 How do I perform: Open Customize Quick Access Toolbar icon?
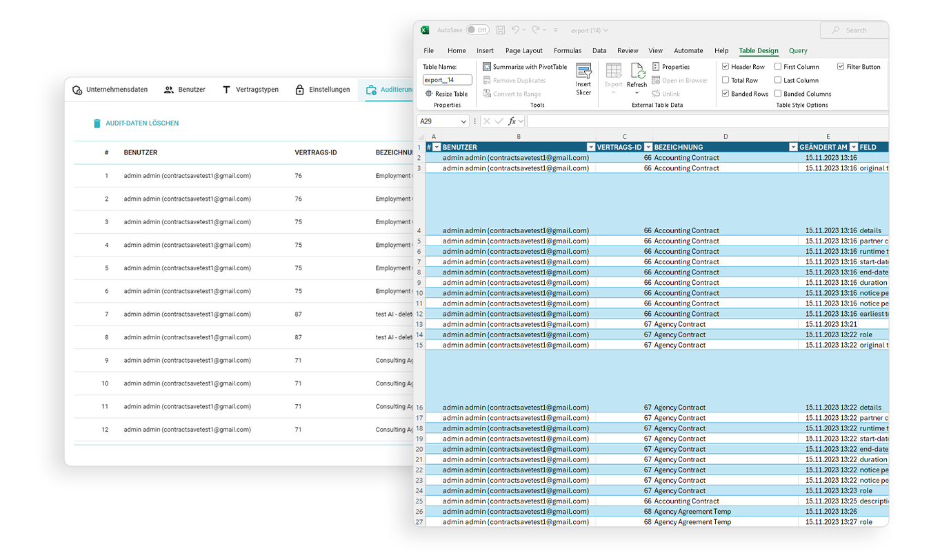point(556,30)
